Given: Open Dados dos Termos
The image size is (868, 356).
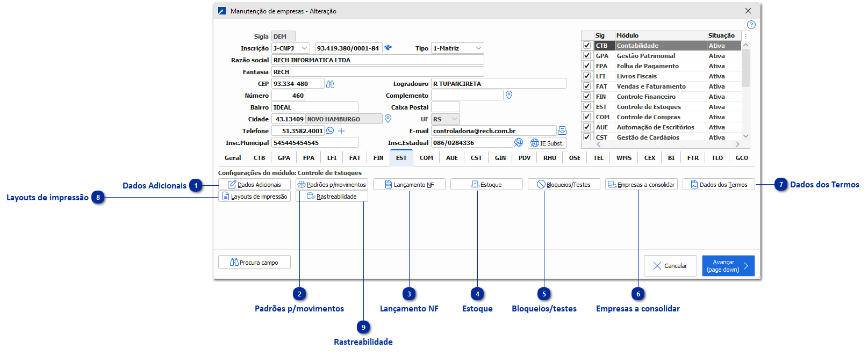Looking at the screenshot, I should pyautogui.click(x=719, y=184).
